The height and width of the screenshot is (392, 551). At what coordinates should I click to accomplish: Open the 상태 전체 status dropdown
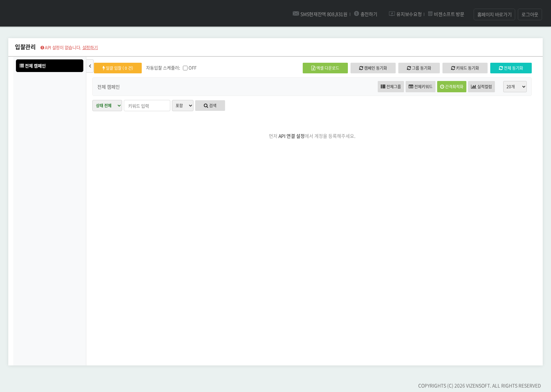[107, 106]
